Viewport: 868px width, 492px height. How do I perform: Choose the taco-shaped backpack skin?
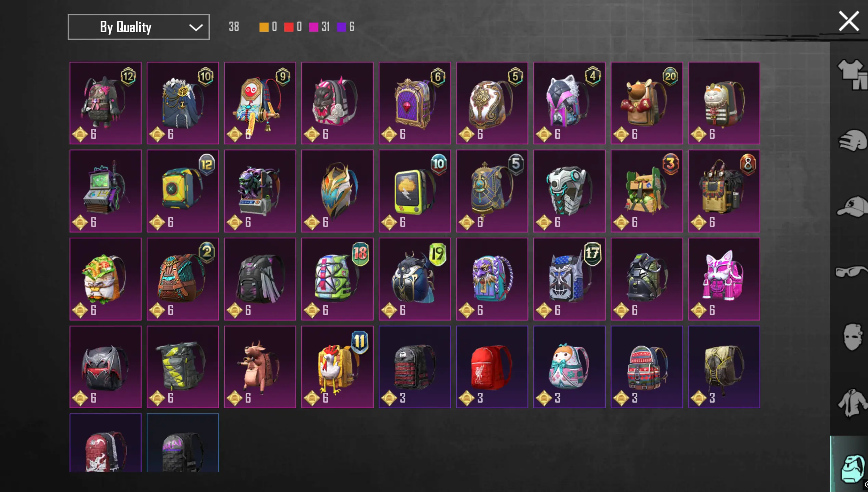(105, 279)
